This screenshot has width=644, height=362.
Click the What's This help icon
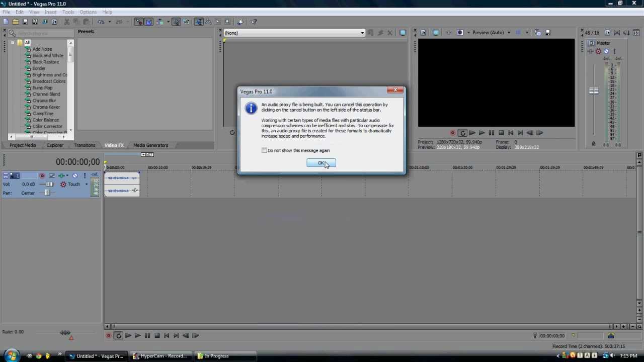(254, 22)
